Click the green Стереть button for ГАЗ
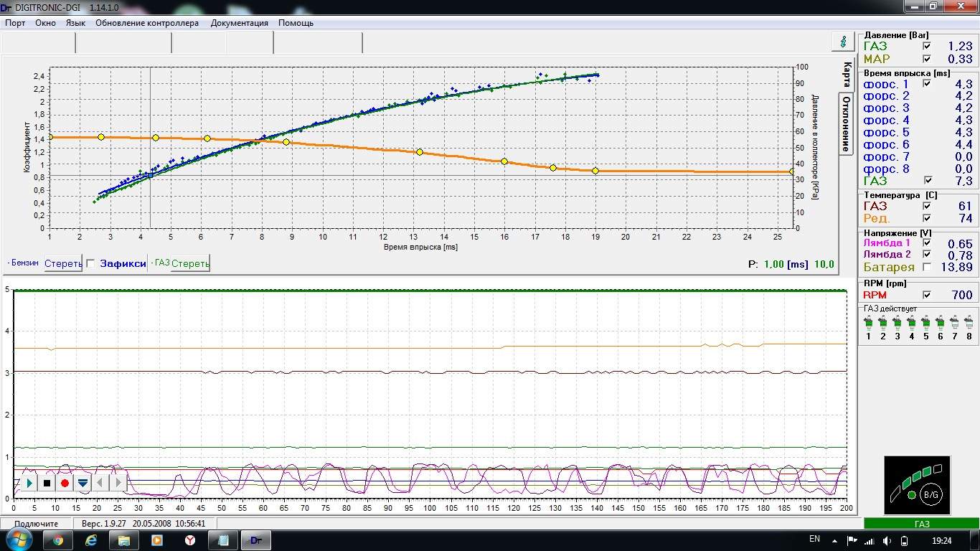 coord(190,263)
